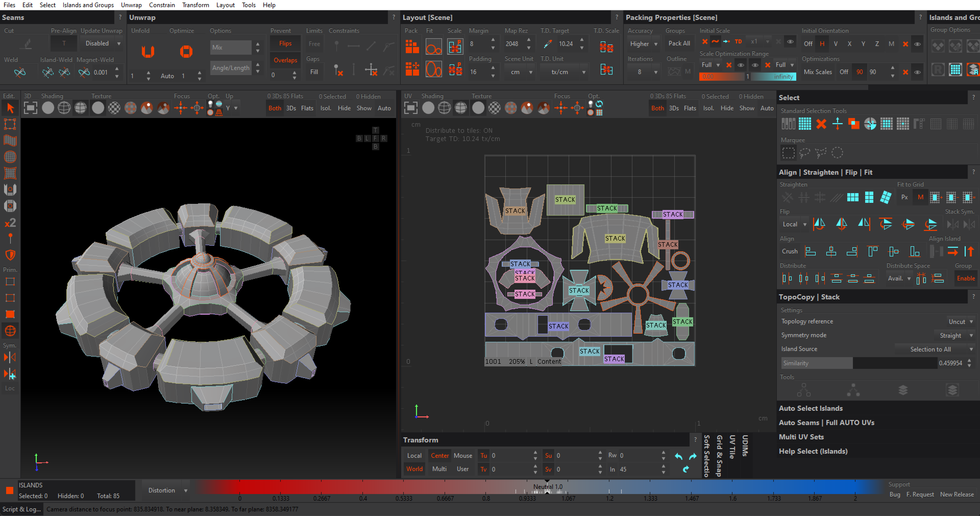Click the redo arrow in Transform panel
The height and width of the screenshot is (516, 980).
[x=693, y=456]
